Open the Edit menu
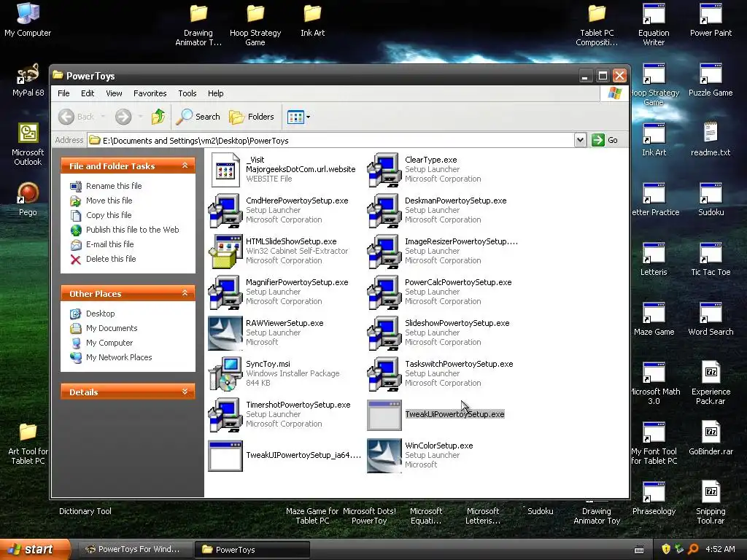Viewport: 747px width, 560px height. [88, 93]
